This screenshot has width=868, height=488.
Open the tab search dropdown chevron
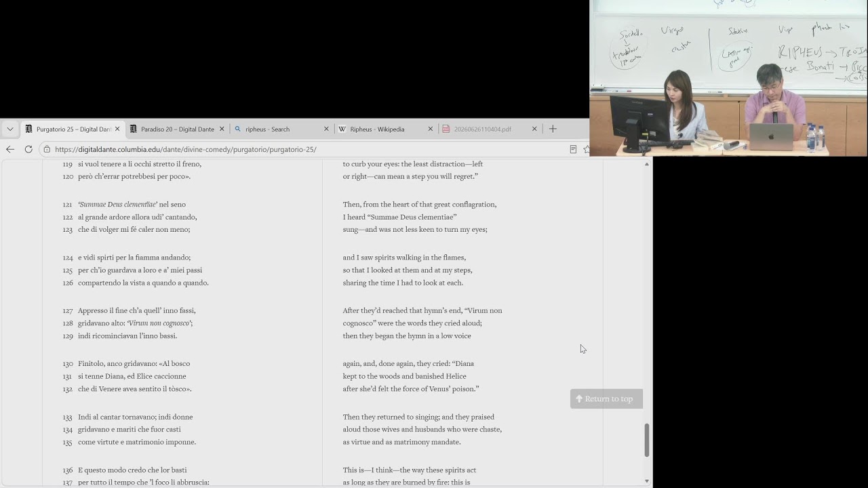[9, 129]
